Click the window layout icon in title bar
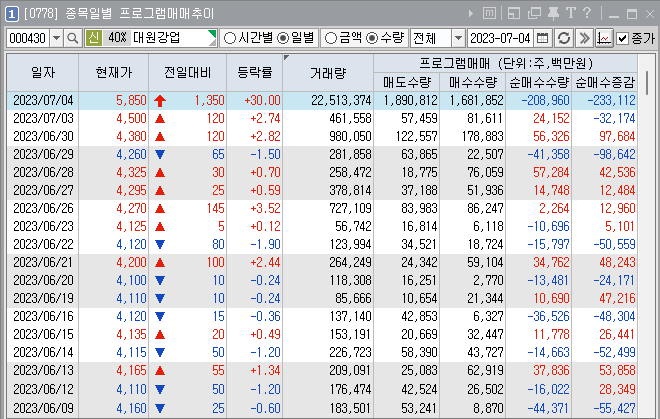Image resolution: width=660 pixels, height=419 pixels. click(x=514, y=13)
